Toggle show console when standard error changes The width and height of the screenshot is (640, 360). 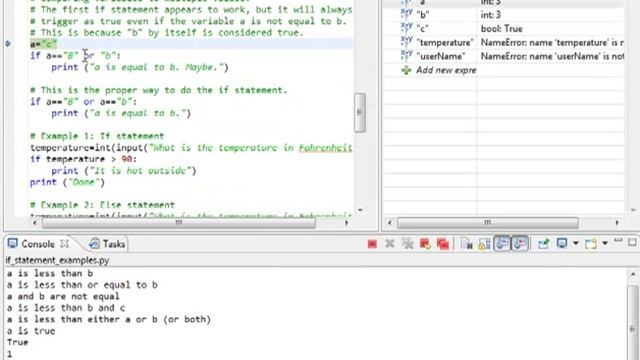tap(520, 244)
